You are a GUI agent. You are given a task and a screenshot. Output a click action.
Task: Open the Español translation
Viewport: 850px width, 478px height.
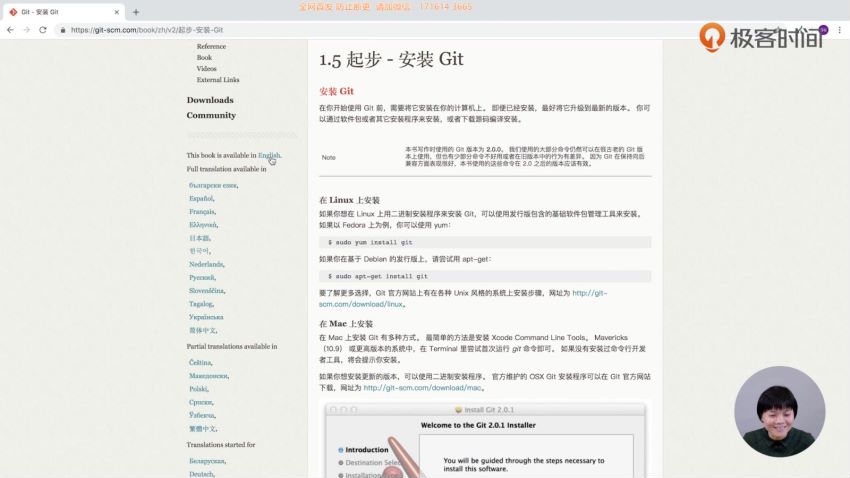tap(201, 199)
